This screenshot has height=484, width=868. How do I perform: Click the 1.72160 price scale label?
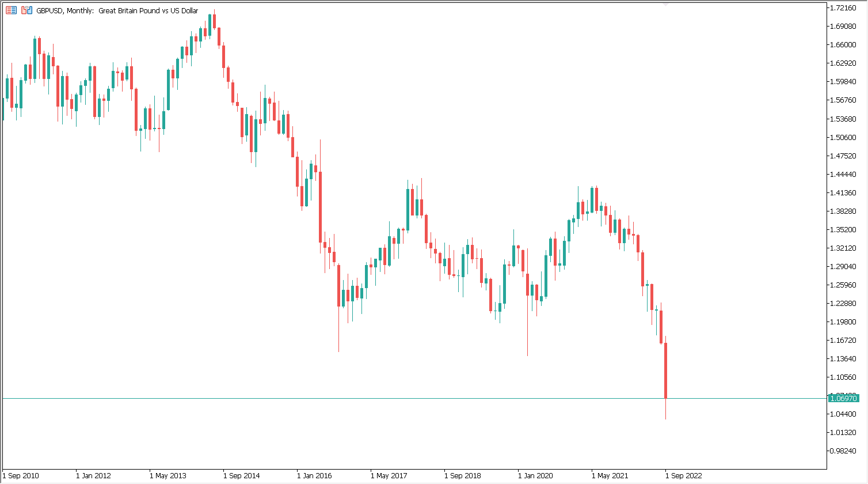[843, 7]
